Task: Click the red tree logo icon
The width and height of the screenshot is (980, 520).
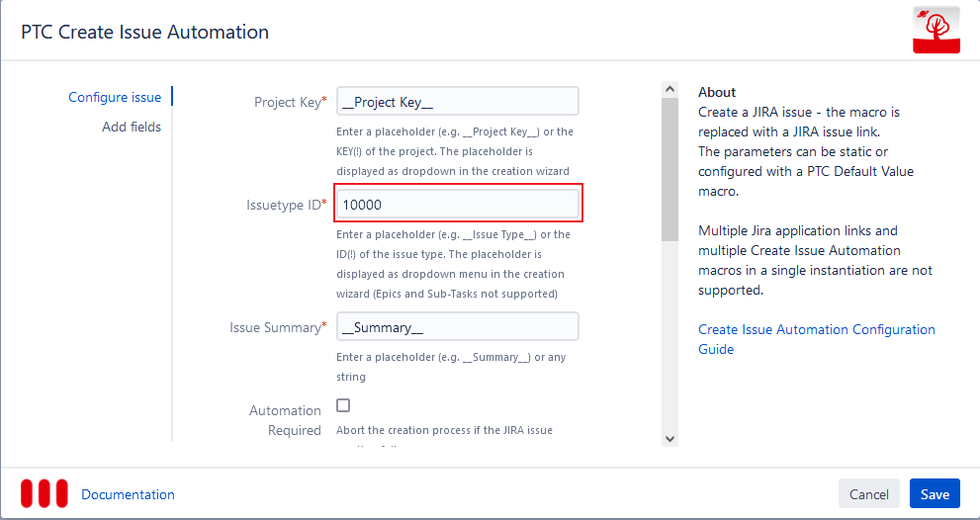Action: pyautogui.click(x=935, y=30)
